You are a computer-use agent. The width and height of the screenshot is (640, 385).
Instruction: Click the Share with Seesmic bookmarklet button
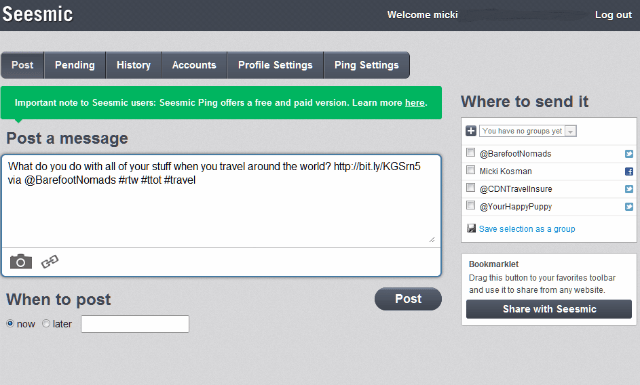coord(549,309)
